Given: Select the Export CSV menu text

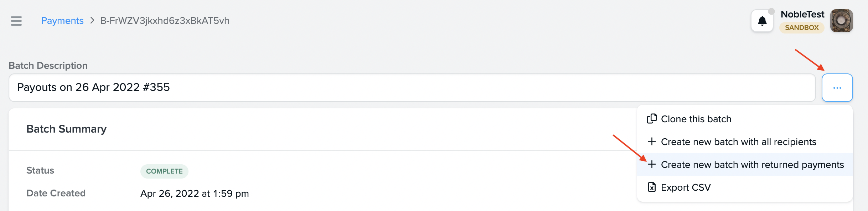Looking at the screenshot, I should tap(686, 187).
